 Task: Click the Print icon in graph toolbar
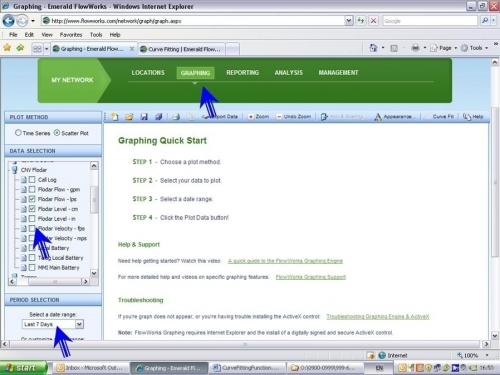pos(176,117)
